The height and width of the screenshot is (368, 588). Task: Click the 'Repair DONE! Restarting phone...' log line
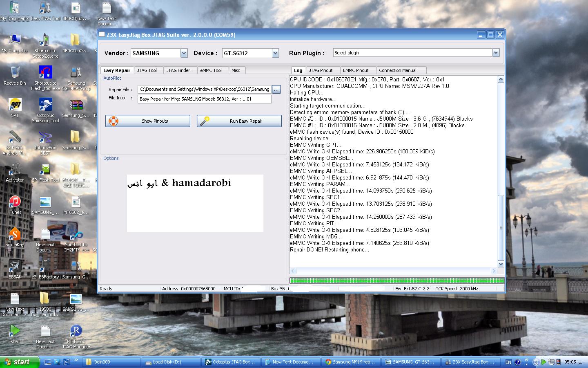[329, 249]
